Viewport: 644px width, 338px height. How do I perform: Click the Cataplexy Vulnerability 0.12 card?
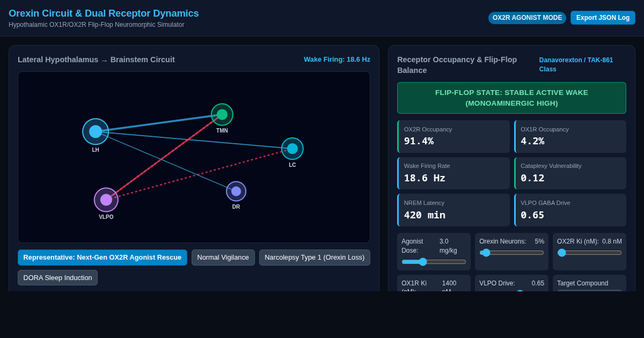pos(570,173)
